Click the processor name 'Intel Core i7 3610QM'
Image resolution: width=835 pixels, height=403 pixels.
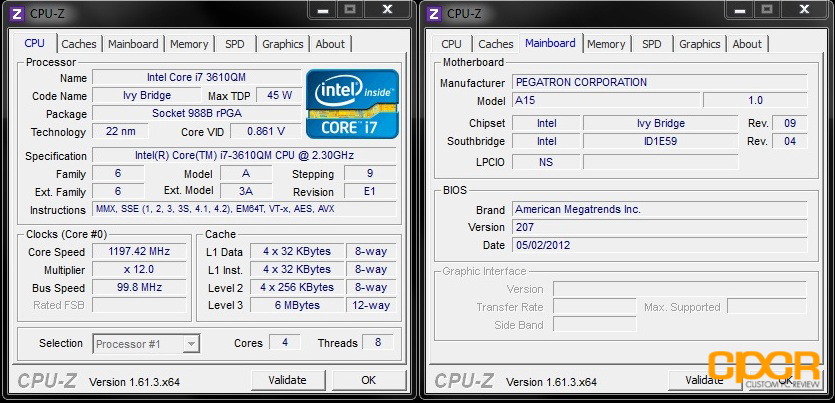[x=197, y=77]
